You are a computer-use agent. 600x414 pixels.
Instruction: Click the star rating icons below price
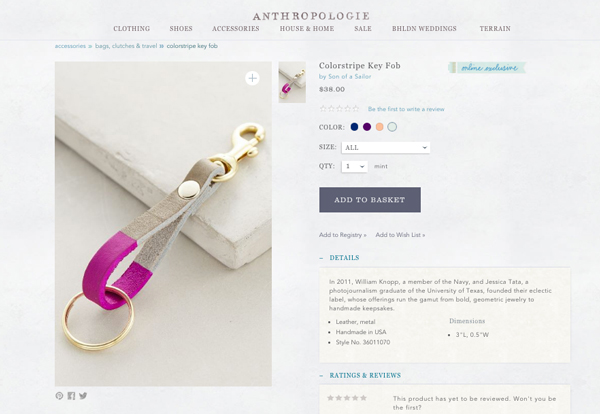[339, 109]
